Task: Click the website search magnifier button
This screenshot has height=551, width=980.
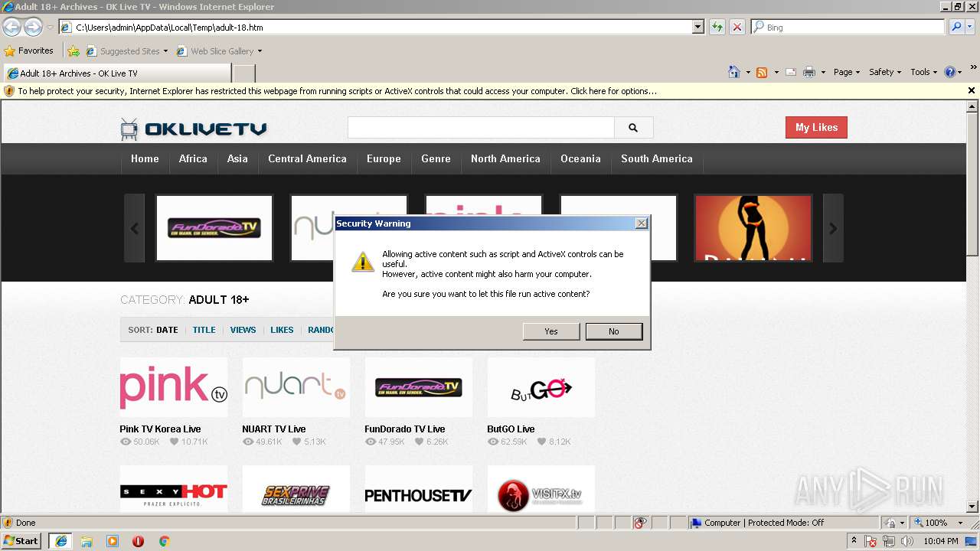Action: click(633, 128)
